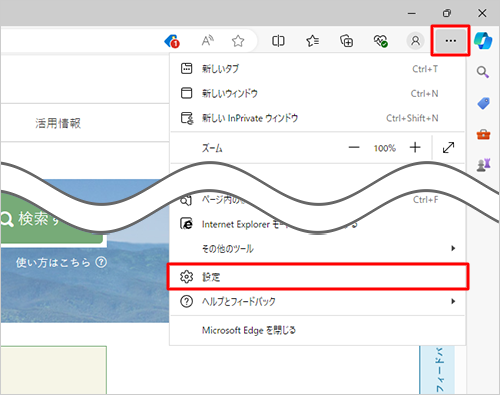
Task: Open 設定 from the menu
Action: pos(317,277)
